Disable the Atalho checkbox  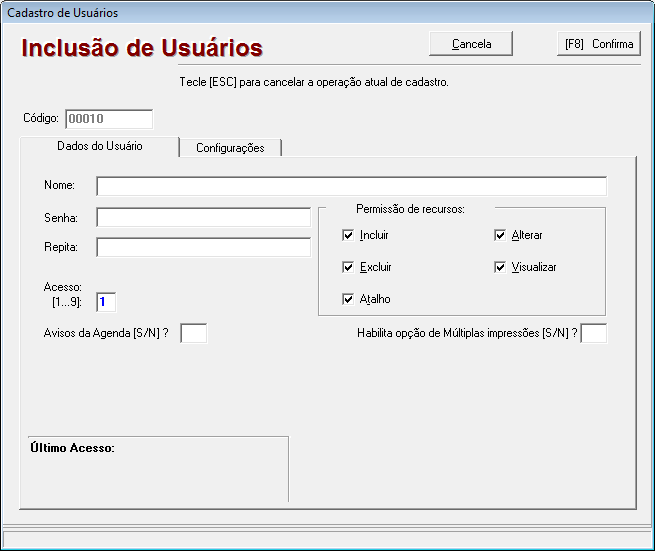[x=348, y=300]
